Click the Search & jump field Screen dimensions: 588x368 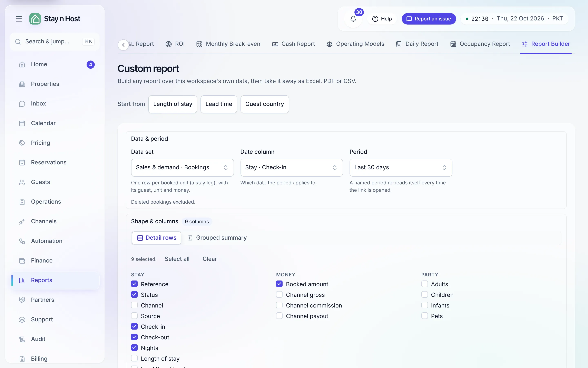[x=55, y=42]
